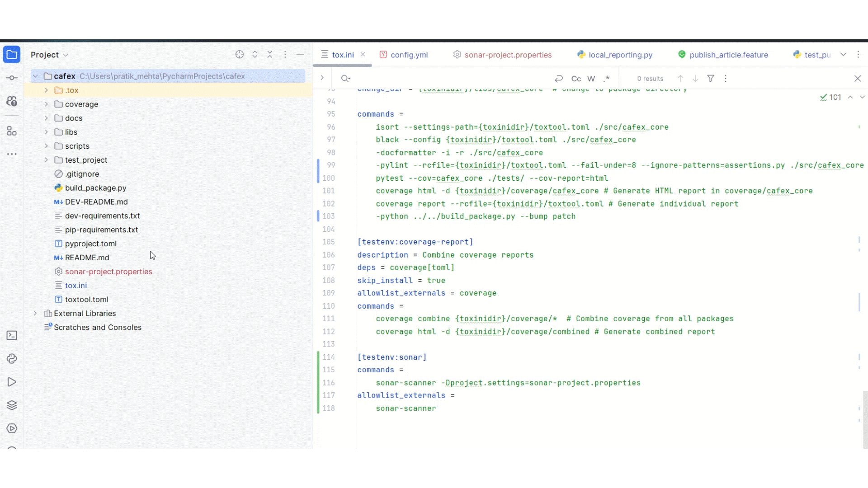Collapse all in Project panel
The image size is (868, 488).
point(270,55)
